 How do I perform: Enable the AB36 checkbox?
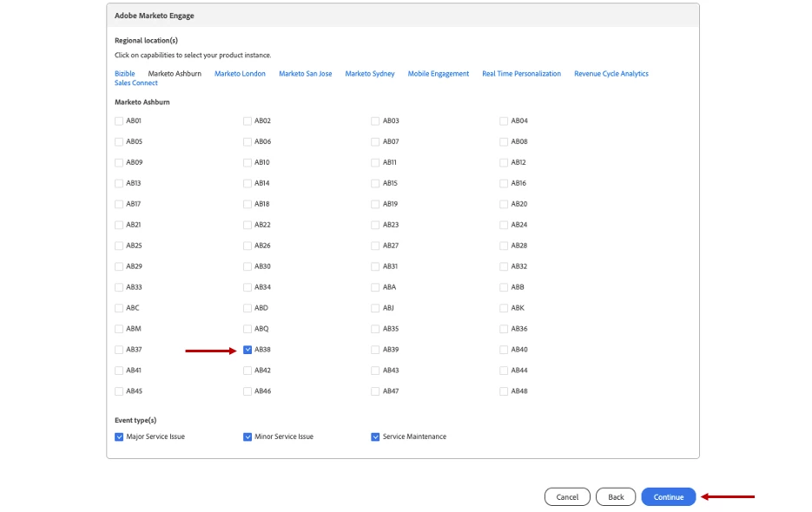point(504,329)
